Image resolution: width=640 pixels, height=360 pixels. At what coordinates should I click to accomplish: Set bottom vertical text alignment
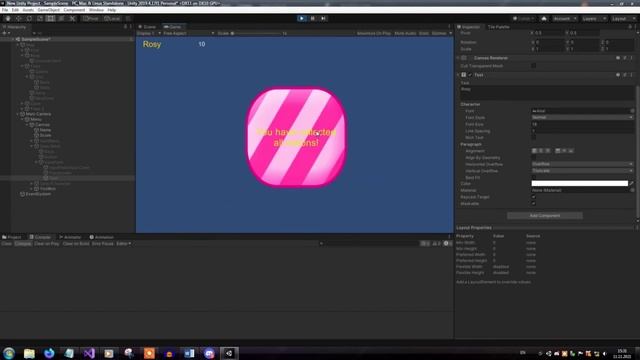coord(571,151)
